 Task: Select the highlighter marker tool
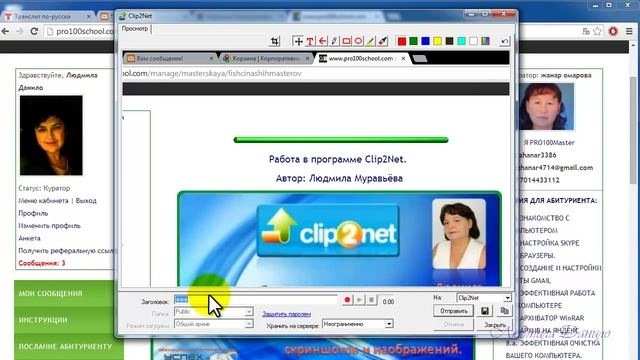[382, 41]
